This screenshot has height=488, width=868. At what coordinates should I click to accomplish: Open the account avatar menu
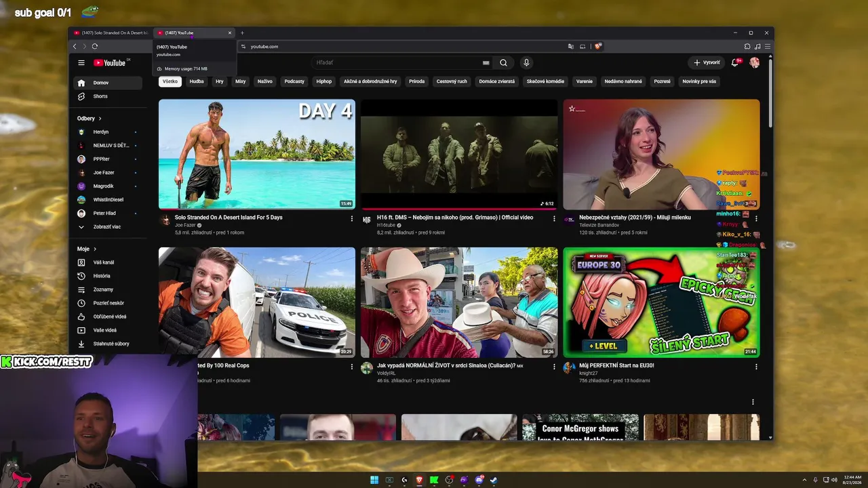(754, 62)
